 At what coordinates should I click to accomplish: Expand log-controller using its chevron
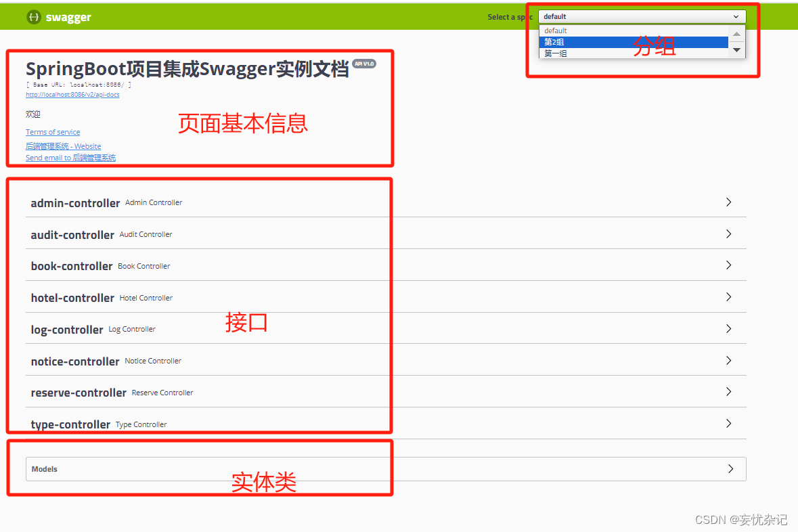coord(729,329)
